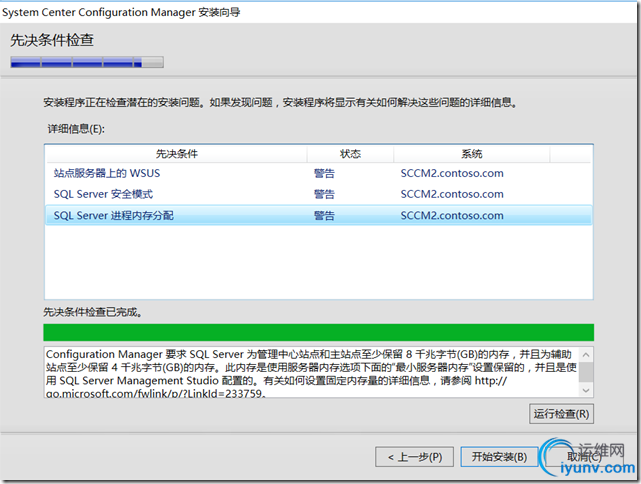The image size is (641, 484).
Task: Select the 站点服务器上的 WSUS row
Action: [x=319, y=173]
